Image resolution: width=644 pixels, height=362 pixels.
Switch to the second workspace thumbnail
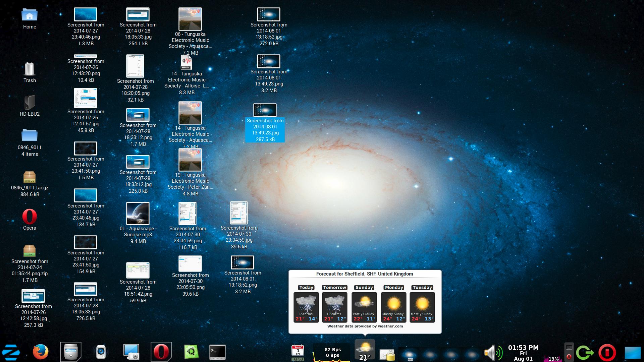[430, 355]
